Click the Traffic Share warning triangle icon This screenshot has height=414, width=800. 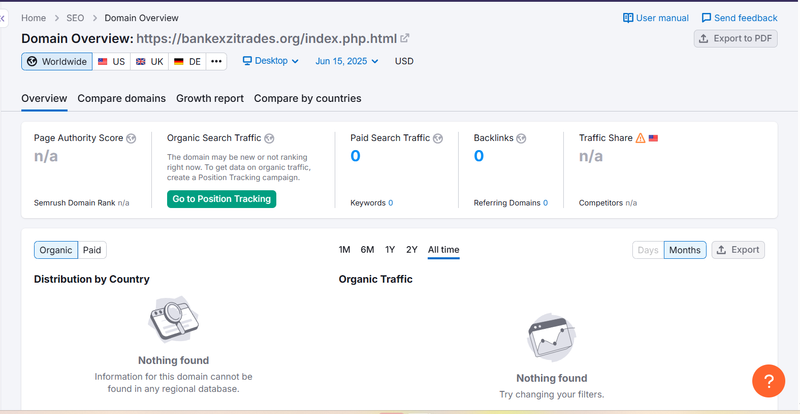click(x=640, y=138)
